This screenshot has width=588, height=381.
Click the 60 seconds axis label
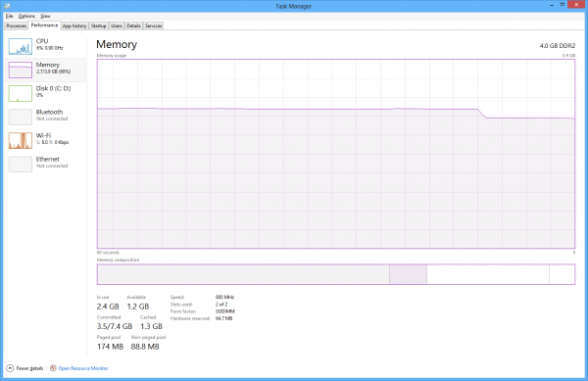108,253
